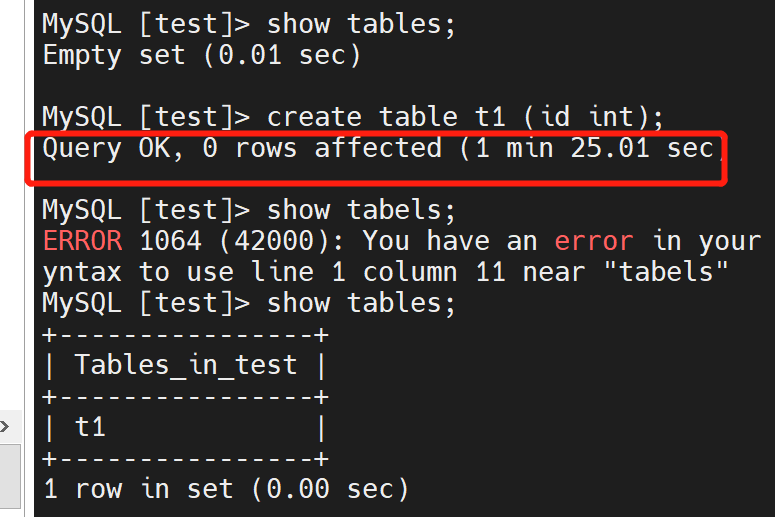Click the last "show tables;" command
The image size is (775, 517).
[x=361, y=302]
